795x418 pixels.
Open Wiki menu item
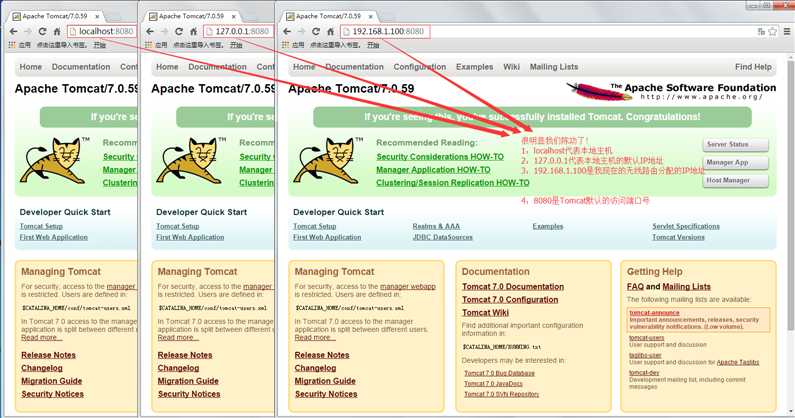point(512,67)
